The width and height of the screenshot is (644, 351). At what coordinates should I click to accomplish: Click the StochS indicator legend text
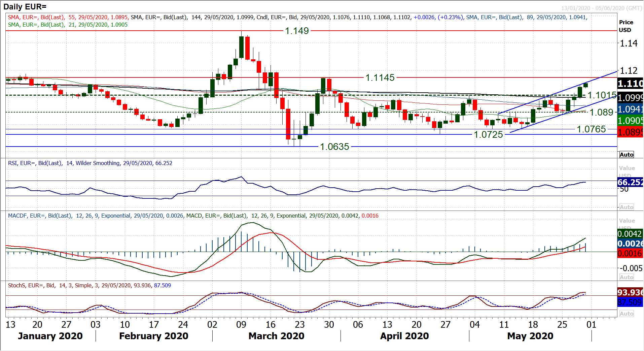pos(89,286)
